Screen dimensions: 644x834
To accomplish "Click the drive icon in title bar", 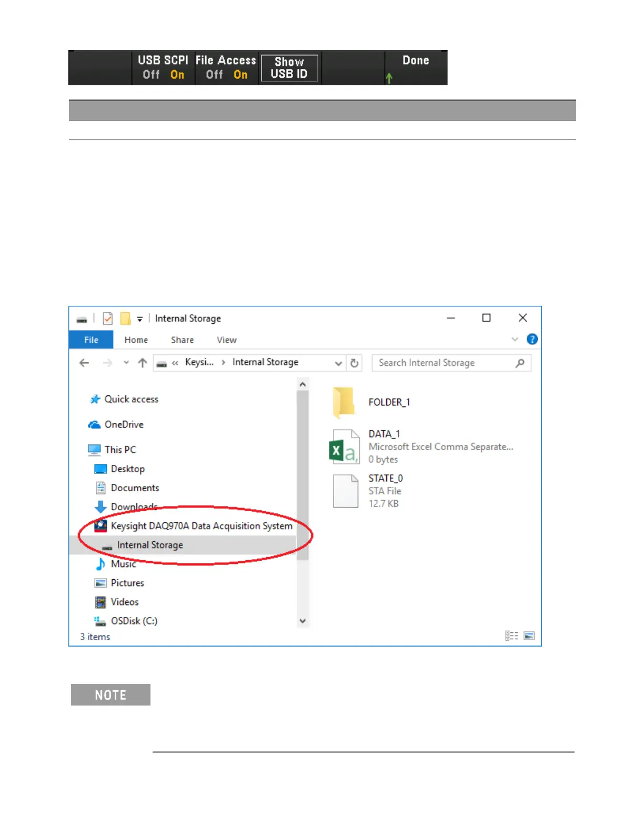I will [x=82, y=319].
